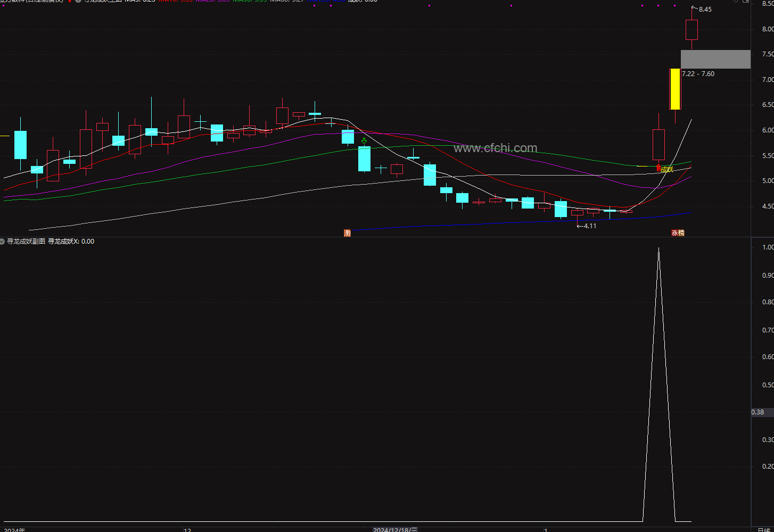774x532 pixels.
Task: Click the spike peak in the sub-indicator
Action: click(659, 249)
